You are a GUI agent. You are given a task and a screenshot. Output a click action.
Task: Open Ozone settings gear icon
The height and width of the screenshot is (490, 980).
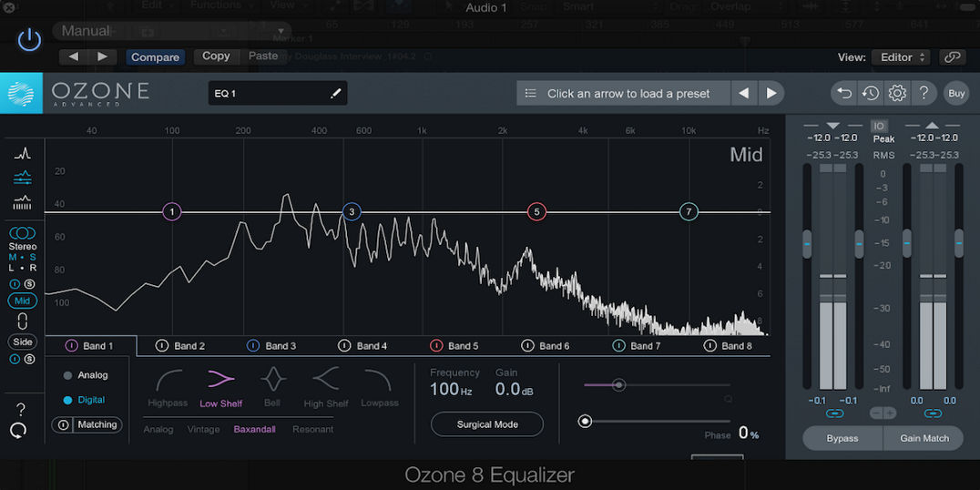pyautogui.click(x=897, y=93)
